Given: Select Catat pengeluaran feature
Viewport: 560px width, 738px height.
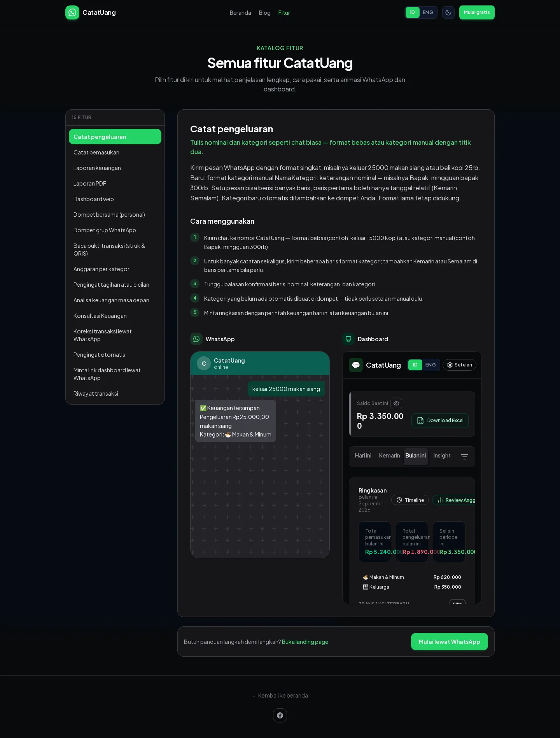Looking at the screenshot, I should [115, 137].
